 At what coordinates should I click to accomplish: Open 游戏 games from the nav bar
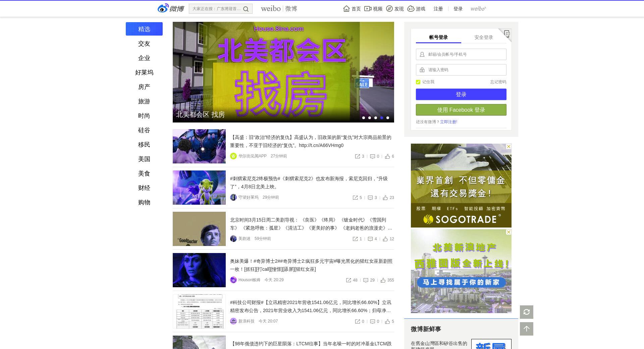416,9
